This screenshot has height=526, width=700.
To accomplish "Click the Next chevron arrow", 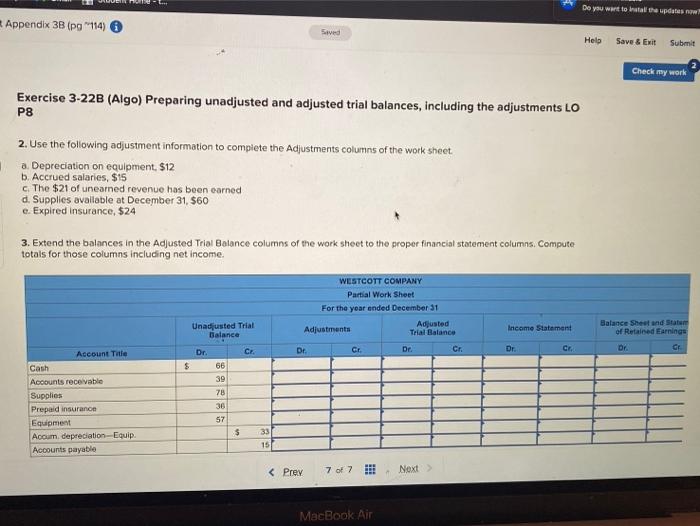I will tap(429, 468).
